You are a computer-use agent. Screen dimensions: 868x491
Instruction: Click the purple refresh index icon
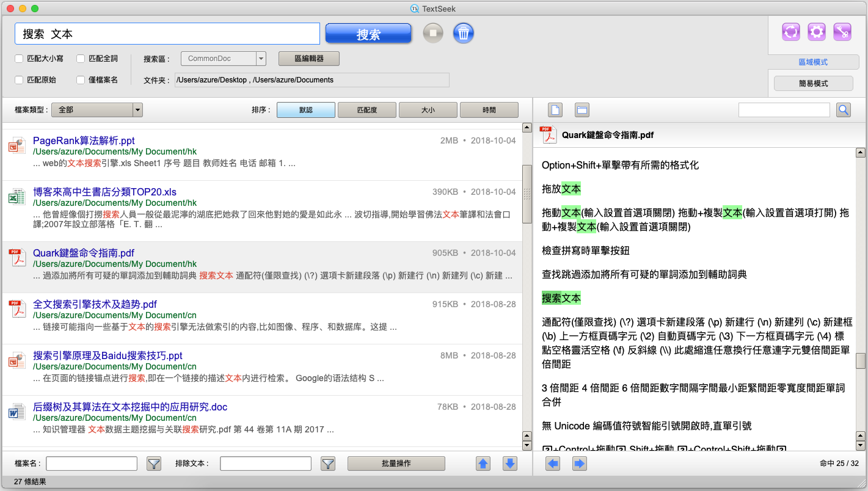click(791, 32)
